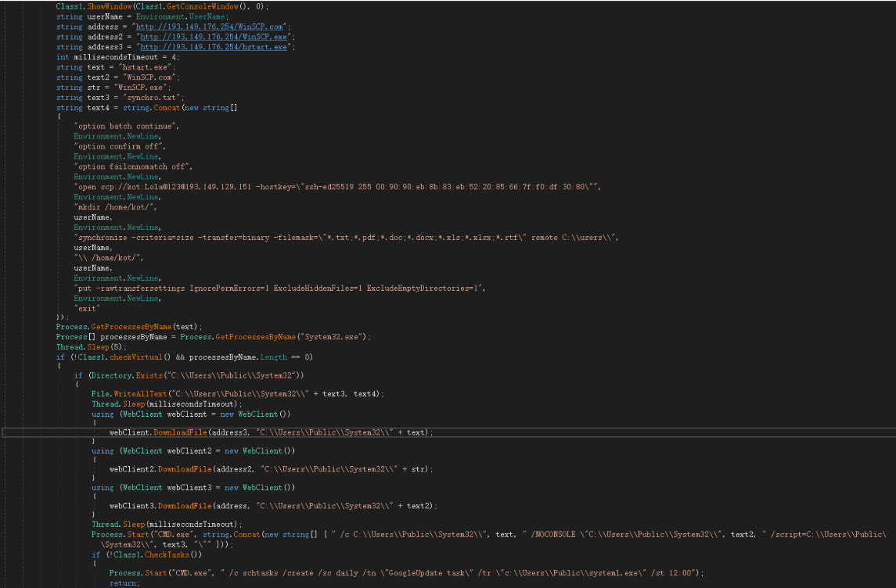Viewport: 896px width, 588px height.
Task: Click the schtasks "GoogleUpdate task" Process.Start line
Action: click(406, 573)
